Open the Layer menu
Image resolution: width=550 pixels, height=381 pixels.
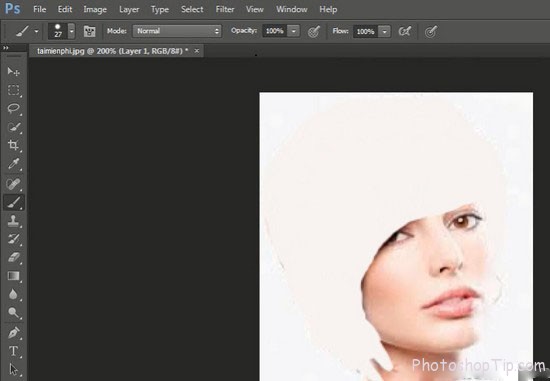tap(129, 9)
